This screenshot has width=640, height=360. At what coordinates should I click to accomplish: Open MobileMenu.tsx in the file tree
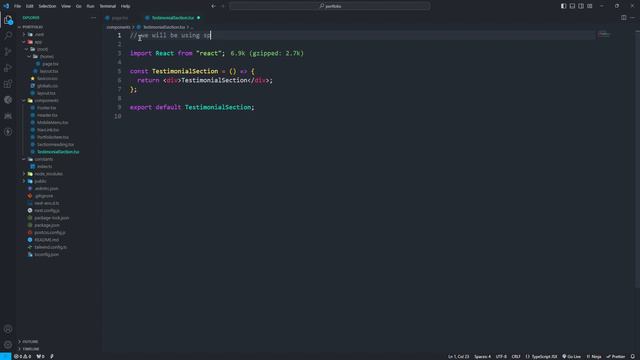click(x=53, y=122)
